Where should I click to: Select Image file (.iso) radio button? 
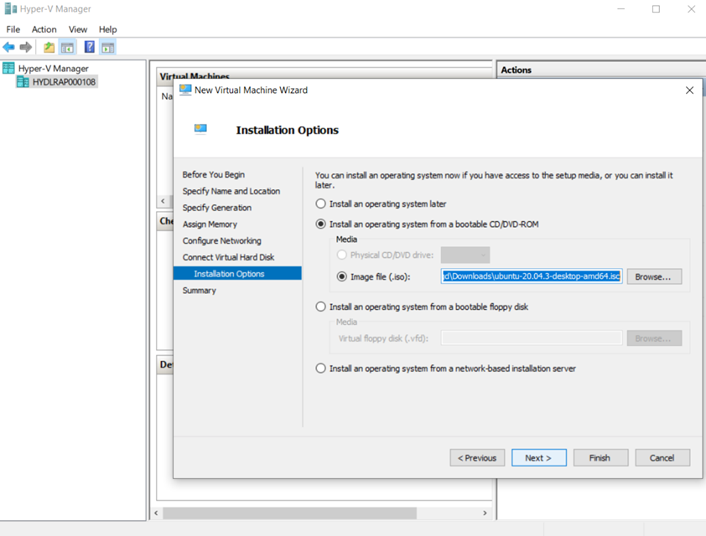click(x=342, y=277)
